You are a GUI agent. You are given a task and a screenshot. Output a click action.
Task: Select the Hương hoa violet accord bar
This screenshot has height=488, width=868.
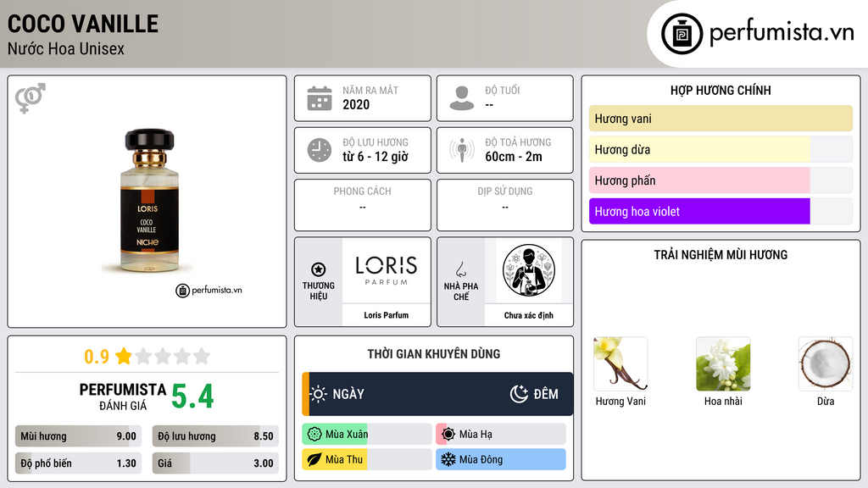[x=721, y=211]
